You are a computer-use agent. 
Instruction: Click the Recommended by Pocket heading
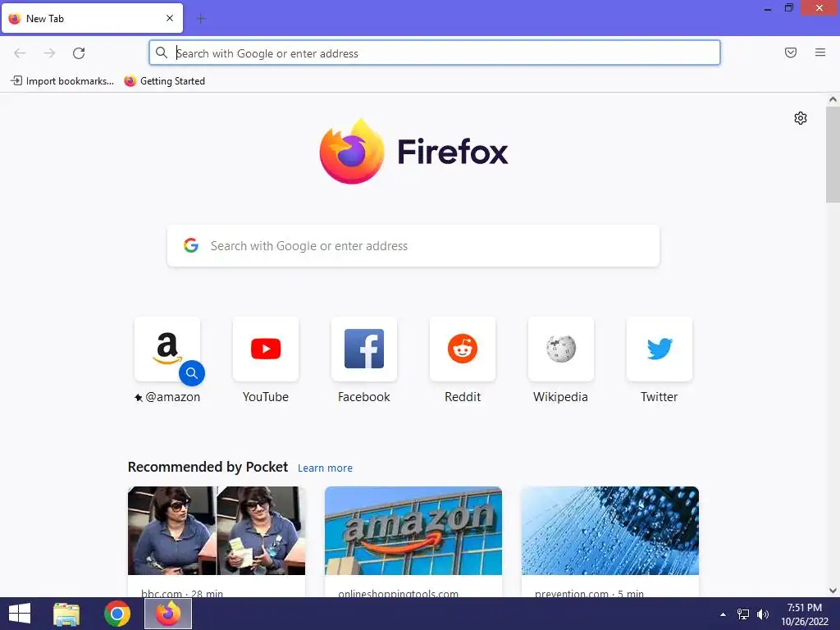208,467
